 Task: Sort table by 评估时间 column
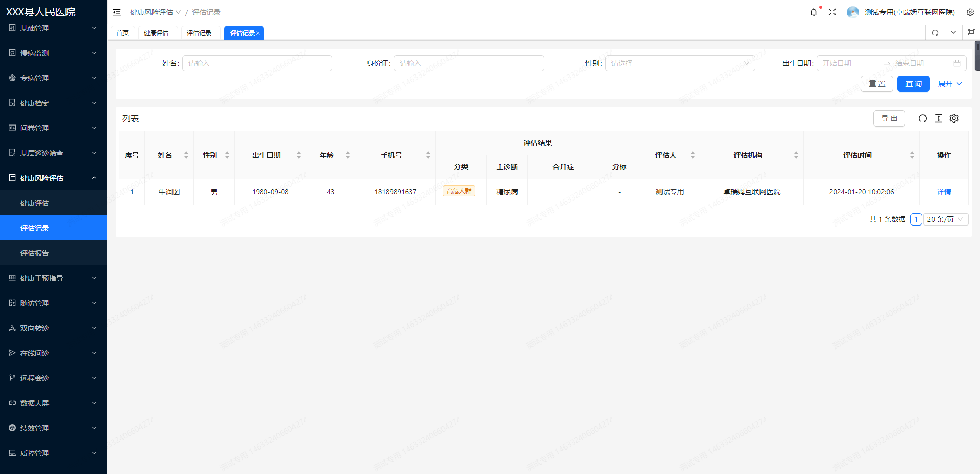pos(912,155)
